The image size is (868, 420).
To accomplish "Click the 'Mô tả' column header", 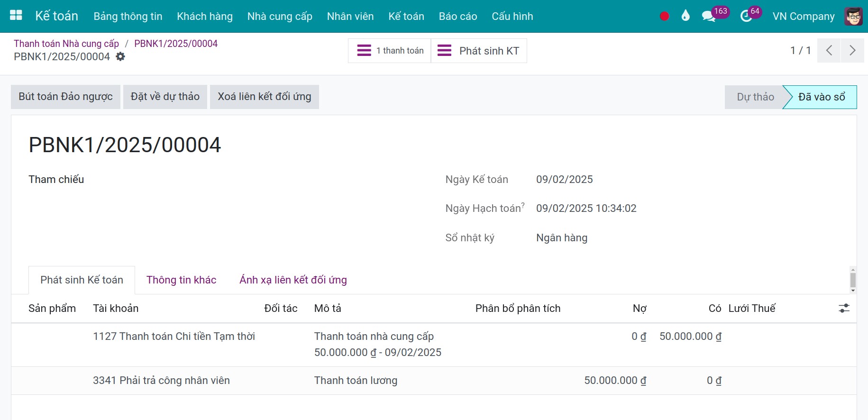I will click(328, 309).
